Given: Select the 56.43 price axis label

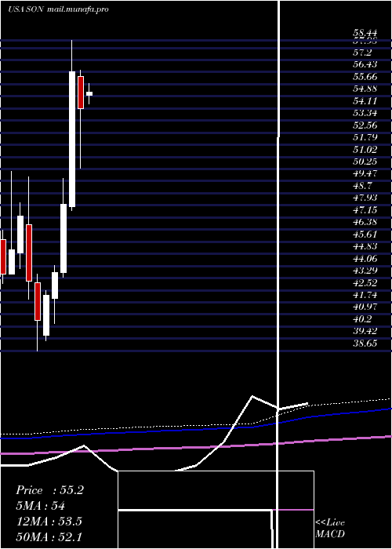Looking at the screenshot, I should click(365, 64).
